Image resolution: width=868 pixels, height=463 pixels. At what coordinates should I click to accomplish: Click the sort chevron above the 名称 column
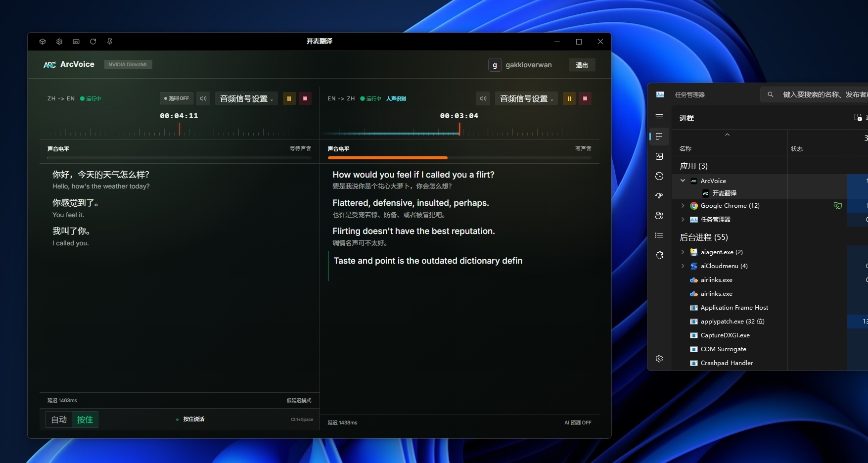coord(727,135)
